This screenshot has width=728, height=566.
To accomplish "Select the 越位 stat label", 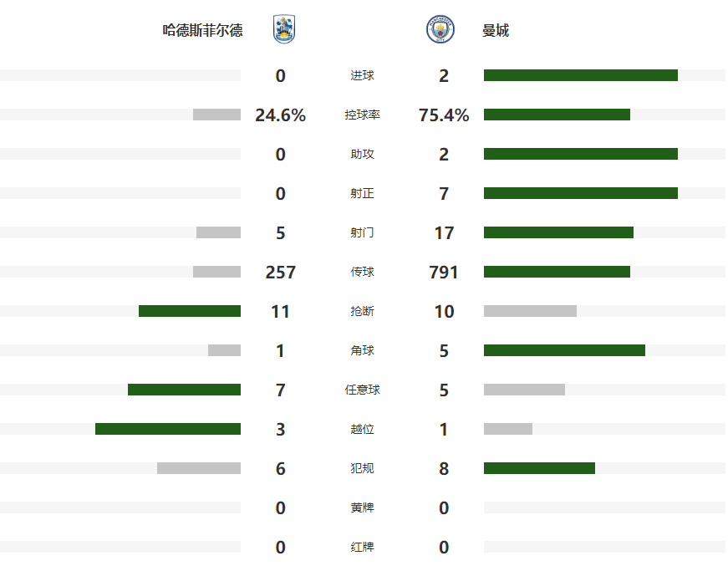I will coord(362,430).
